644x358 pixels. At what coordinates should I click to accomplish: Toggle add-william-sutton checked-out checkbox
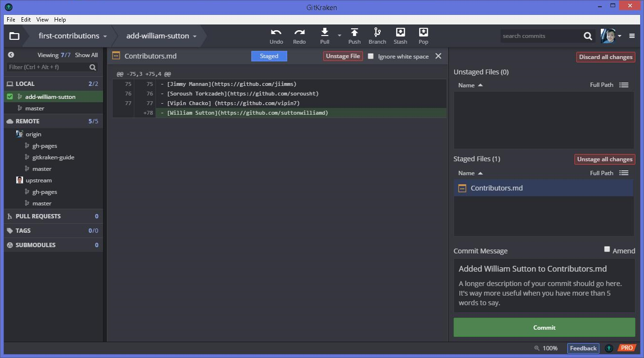tap(10, 96)
